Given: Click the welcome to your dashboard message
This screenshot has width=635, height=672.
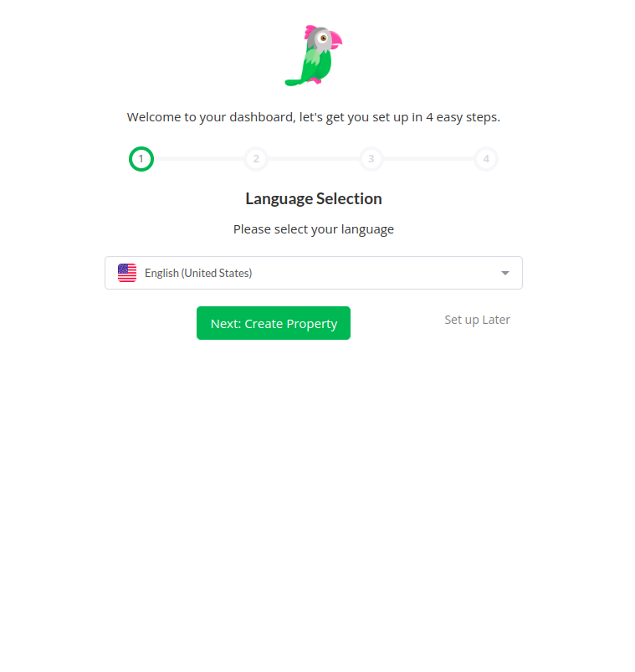Looking at the screenshot, I should (x=314, y=117).
